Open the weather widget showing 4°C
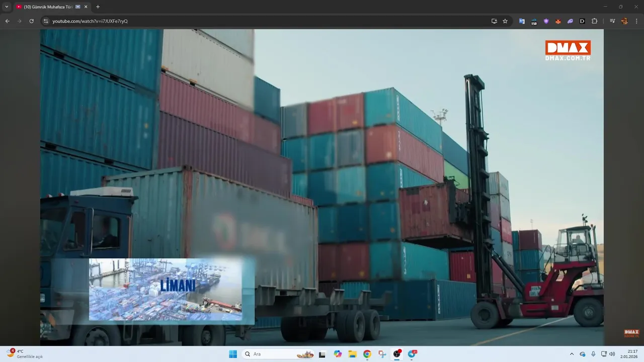The width and height of the screenshot is (644, 362). 24,354
